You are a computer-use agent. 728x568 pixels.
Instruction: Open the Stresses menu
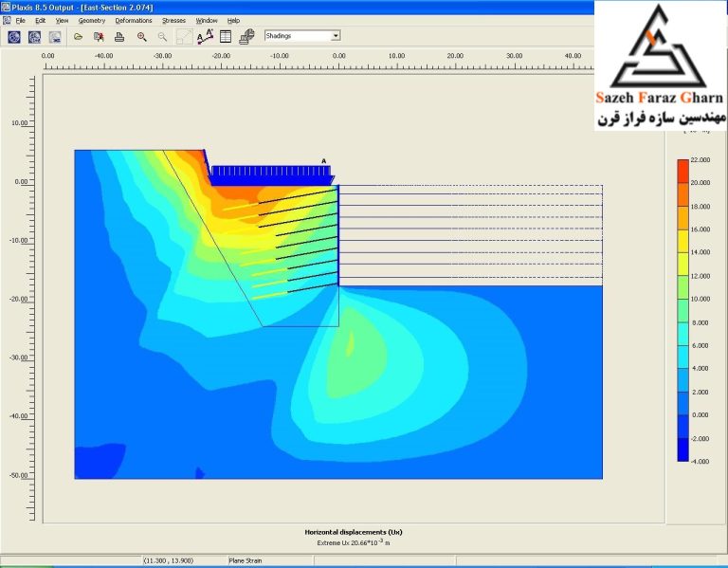pyautogui.click(x=173, y=21)
